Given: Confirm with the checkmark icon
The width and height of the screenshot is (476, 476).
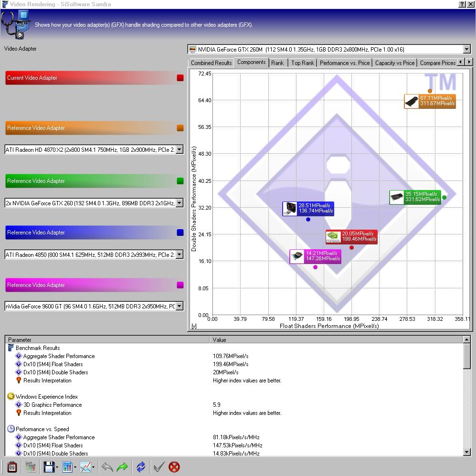Looking at the screenshot, I should [x=159, y=466].
